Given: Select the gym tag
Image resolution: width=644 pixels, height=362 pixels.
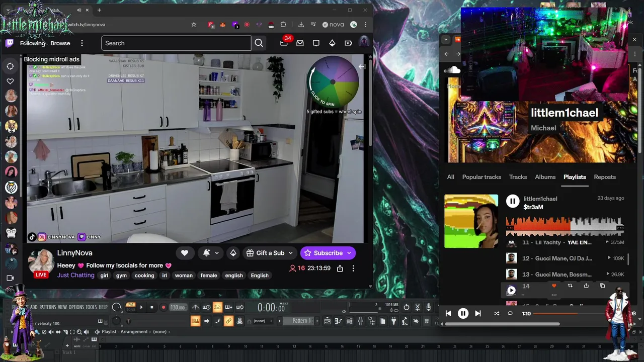Looking at the screenshot, I should pos(121,276).
